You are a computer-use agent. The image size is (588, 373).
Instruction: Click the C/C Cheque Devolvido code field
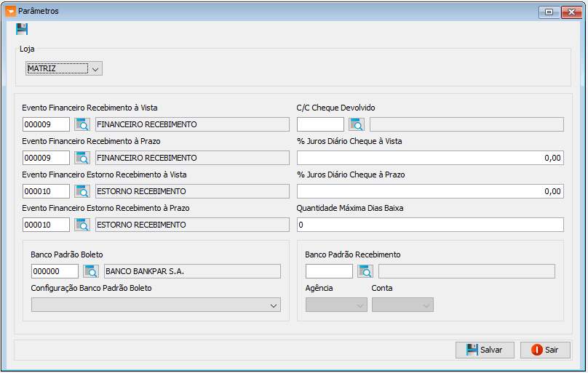(321, 124)
